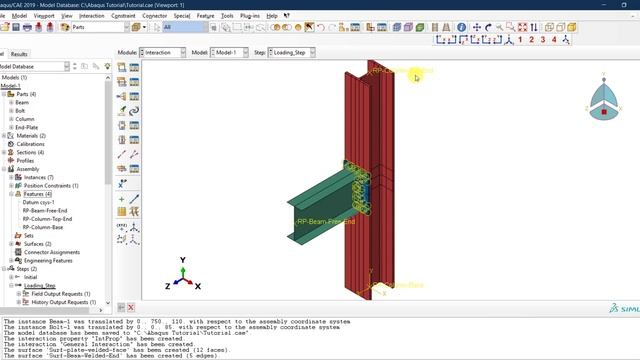Viewport: 640px width, 360px height.
Task: Click the 3D view compass widget
Action: click(604, 98)
